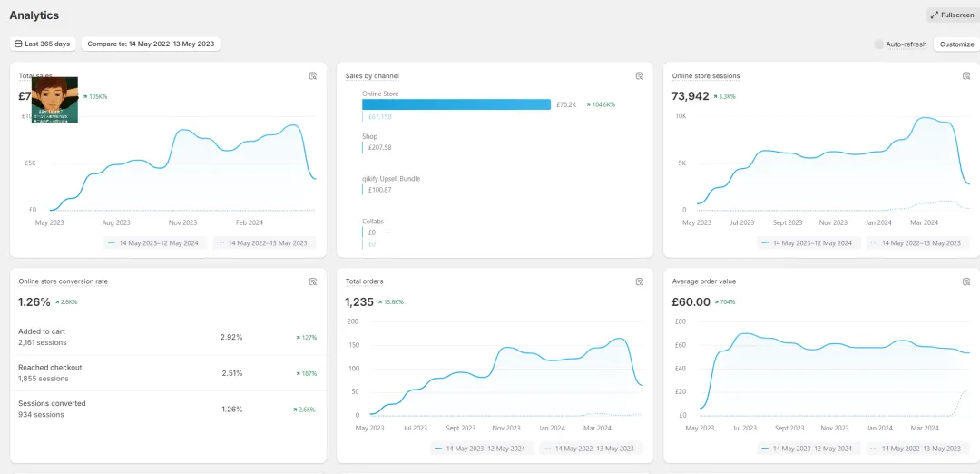Toggle Average order value legend 14 May 2022–13 May 2023
Image resolution: width=980 pixels, height=474 pixels.
point(917,449)
